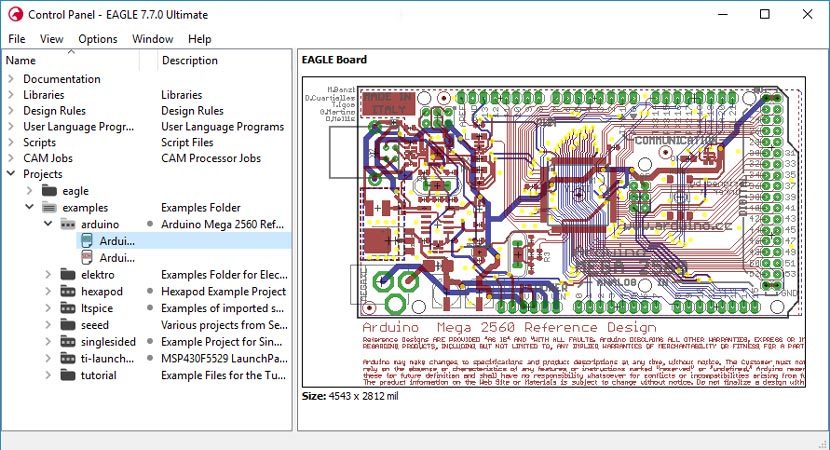Viewport: 830px width, 450px height.
Task: Maximize the Control Panel window
Action: tap(764, 14)
